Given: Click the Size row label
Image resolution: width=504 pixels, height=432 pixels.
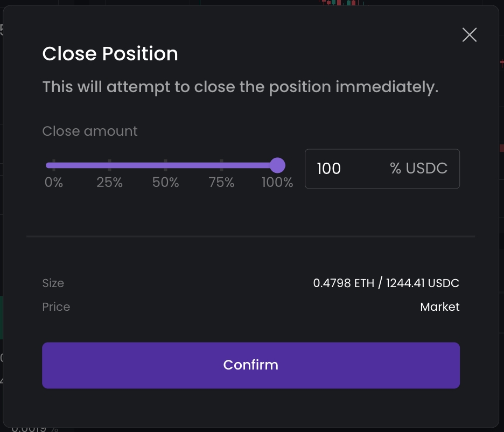Looking at the screenshot, I should [53, 283].
